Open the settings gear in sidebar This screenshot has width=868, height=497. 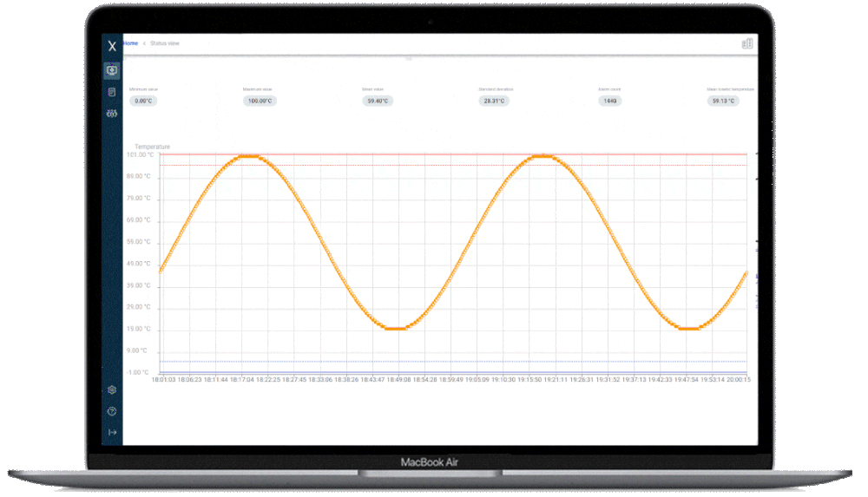(x=112, y=389)
